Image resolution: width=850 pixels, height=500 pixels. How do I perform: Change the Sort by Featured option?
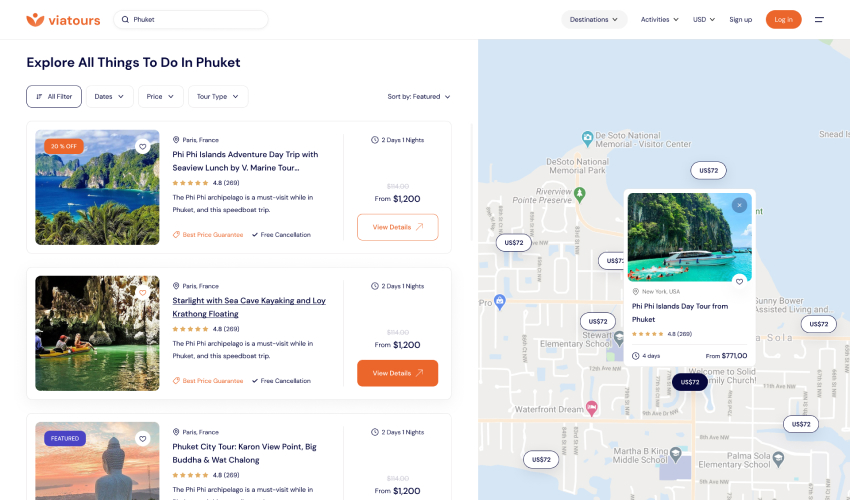[419, 97]
